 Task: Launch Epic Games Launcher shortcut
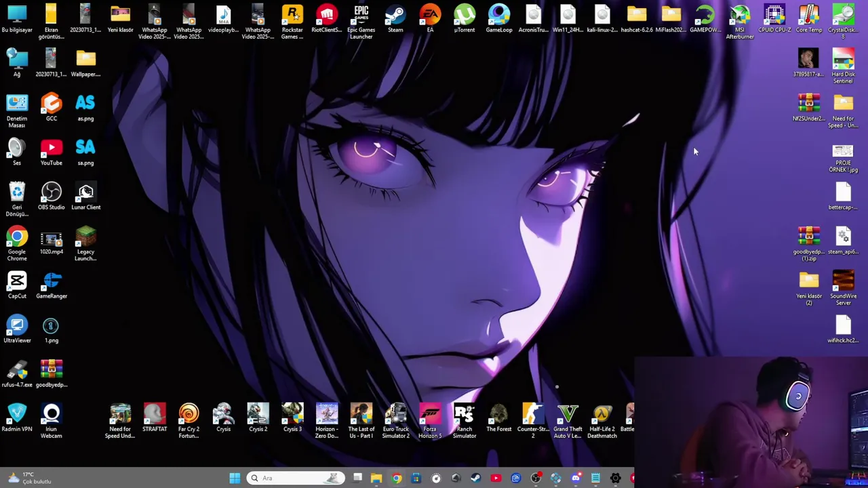click(x=361, y=22)
